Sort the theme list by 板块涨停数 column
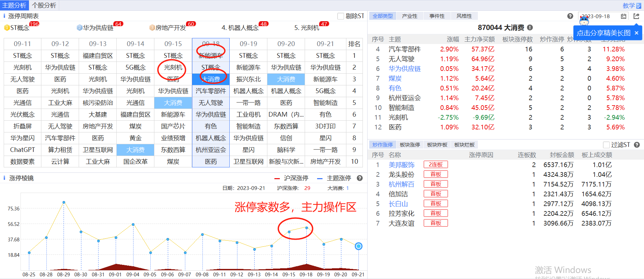The width and height of the screenshot is (644, 279). tap(518, 39)
